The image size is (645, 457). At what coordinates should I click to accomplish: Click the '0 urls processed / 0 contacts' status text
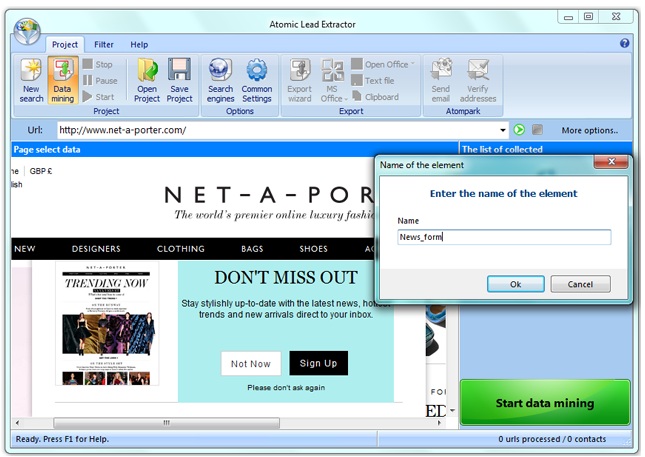click(552, 439)
